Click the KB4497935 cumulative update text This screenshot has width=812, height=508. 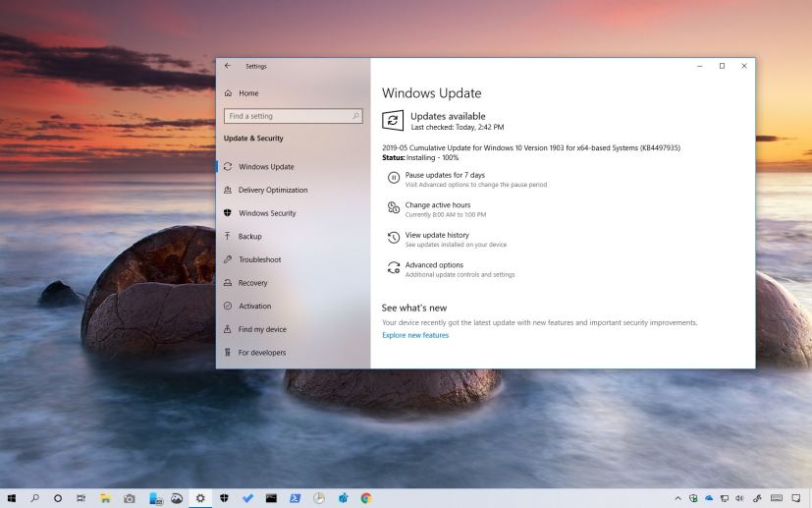click(531, 147)
